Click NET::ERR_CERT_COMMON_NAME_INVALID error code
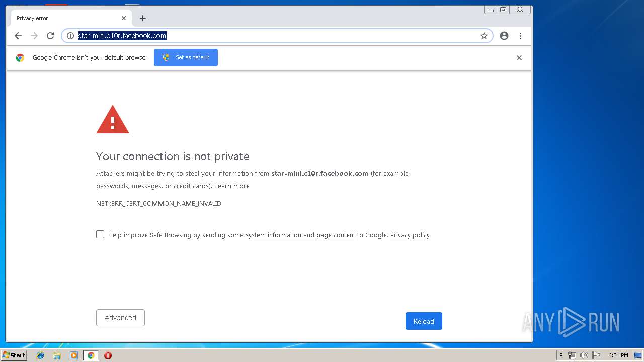This screenshot has width=644, height=362. click(158, 204)
